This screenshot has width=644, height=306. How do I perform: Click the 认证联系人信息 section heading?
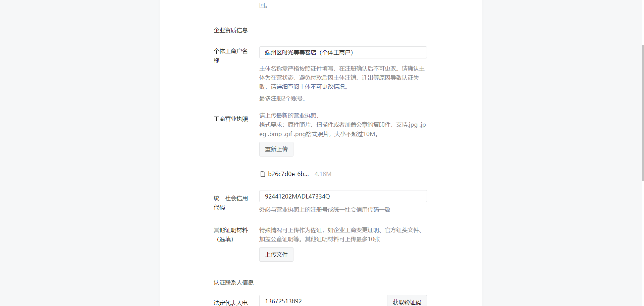[233, 282]
